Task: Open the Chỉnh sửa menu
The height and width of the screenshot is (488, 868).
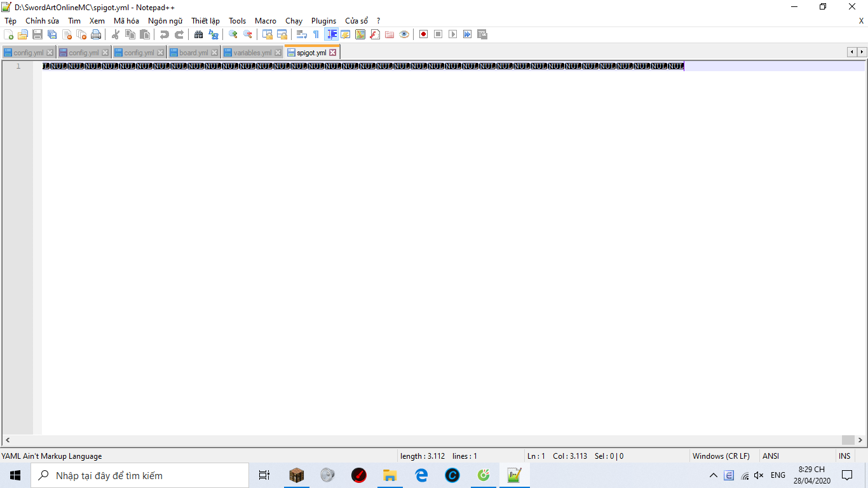Action: point(42,21)
